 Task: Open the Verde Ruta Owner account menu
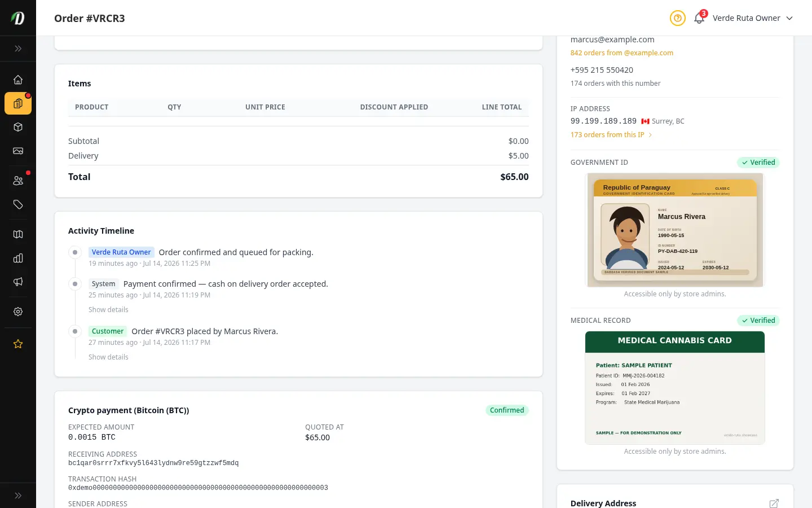tap(753, 18)
